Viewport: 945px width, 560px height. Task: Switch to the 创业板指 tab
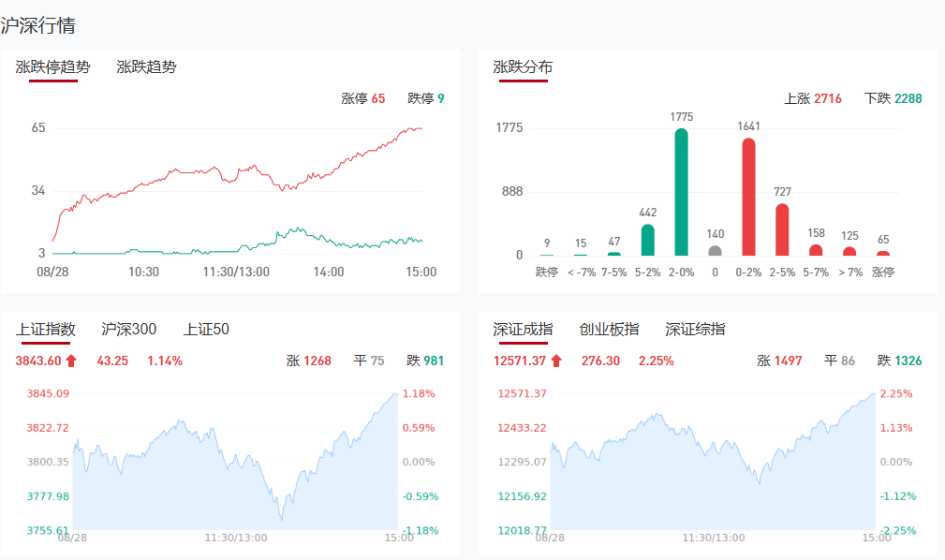[x=609, y=329]
